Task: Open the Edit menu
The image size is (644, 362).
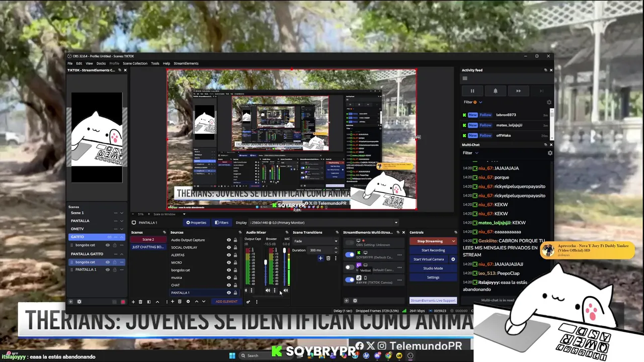Action: pyautogui.click(x=79, y=63)
